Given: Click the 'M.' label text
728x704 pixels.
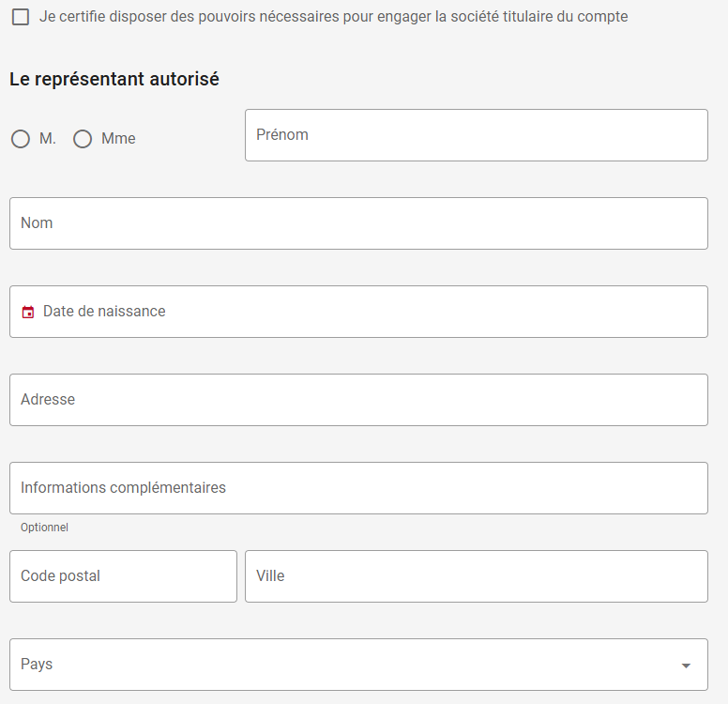Looking at the screenshot, I should coord(48,139).
